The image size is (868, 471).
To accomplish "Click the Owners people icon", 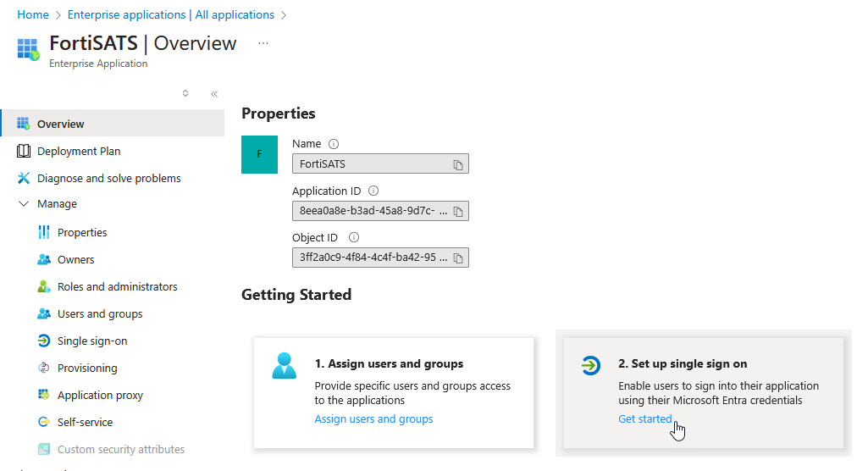I will 44,259.
